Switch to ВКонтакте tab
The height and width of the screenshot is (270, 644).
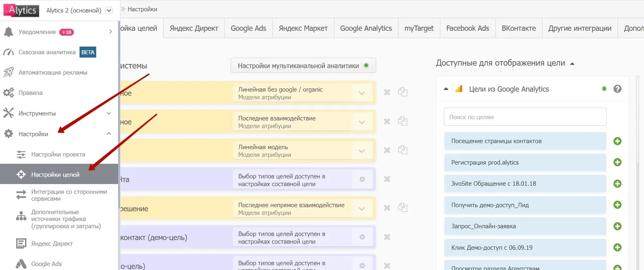(x=519, y=28)
